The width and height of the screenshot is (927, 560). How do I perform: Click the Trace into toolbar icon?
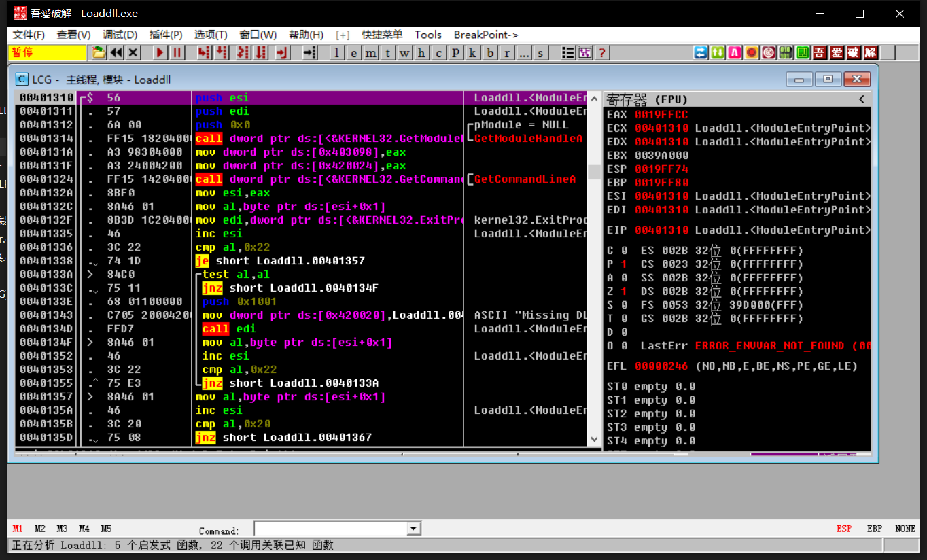(x=243, y=52)
